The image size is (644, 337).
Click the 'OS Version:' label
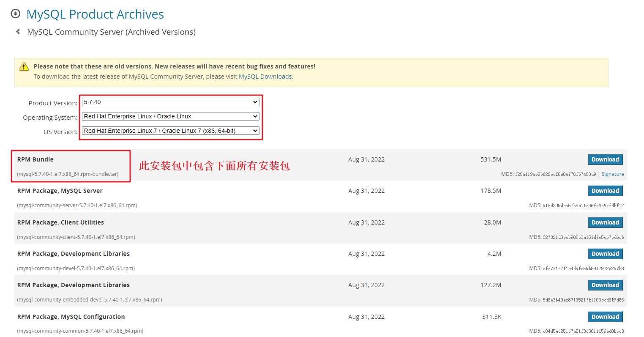(60, 132)
